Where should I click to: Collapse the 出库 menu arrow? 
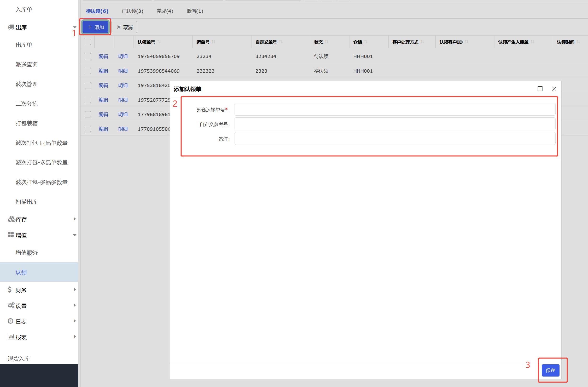[x=75, y=27]
